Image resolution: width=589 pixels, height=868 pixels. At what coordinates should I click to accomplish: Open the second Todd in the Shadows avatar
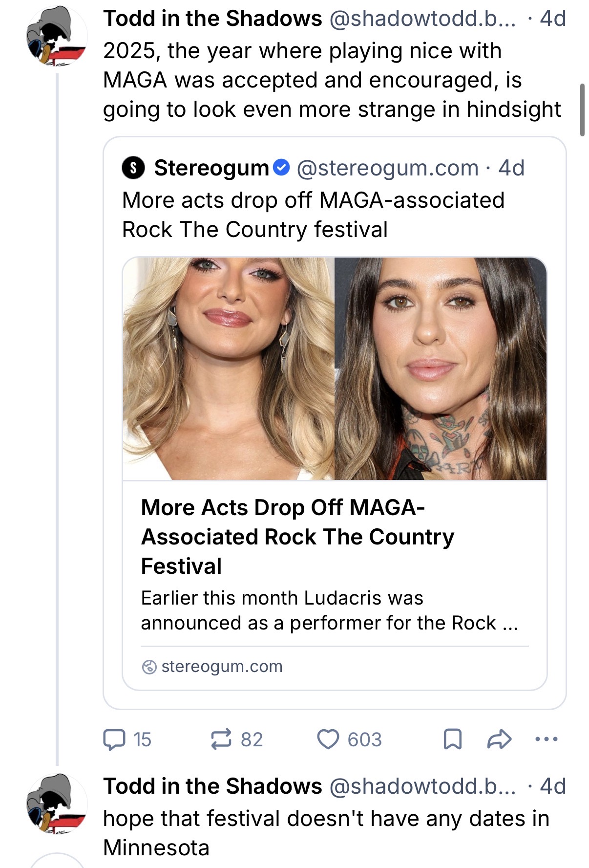pyautogui.click(x=57, y=804)
